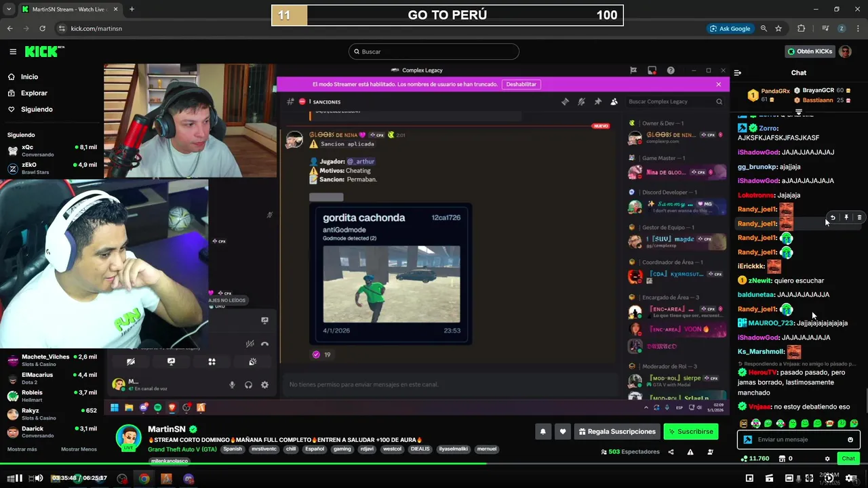Screen dimensions: 868x488
Task: Toggle Discord camera button in stream
Action: pyautogui.click(x=131, y=362)
